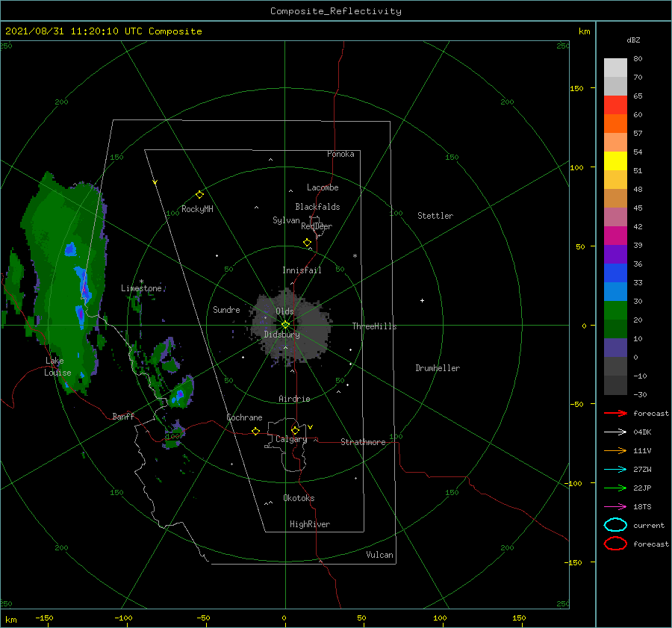Click the white 04DK arrow icon

[615, 432]
